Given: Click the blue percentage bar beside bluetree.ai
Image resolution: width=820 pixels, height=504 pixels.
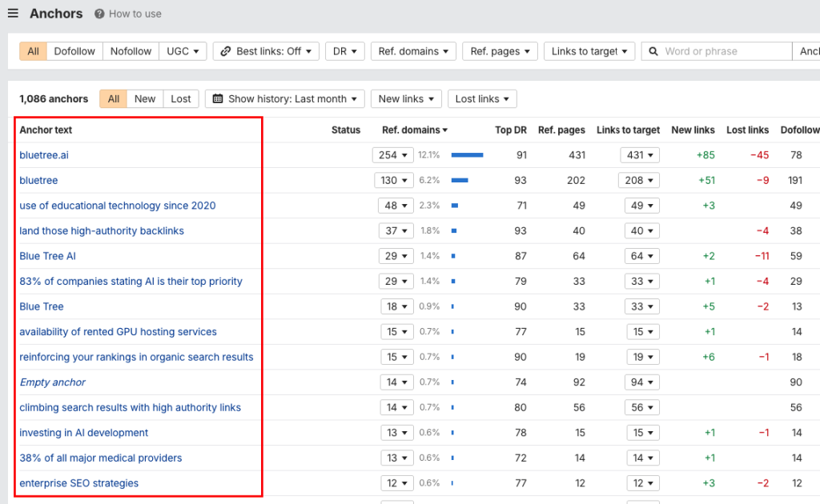Looking at the screenshot, I should pos(465,154).
